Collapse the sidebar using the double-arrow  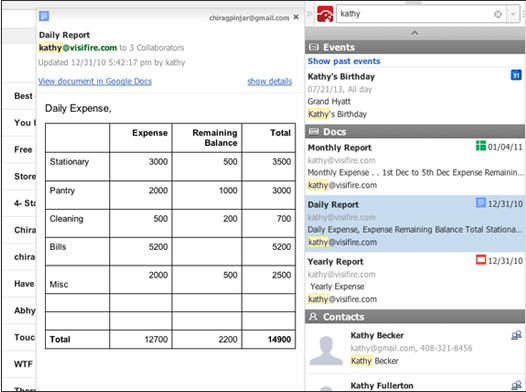point(309,14)
